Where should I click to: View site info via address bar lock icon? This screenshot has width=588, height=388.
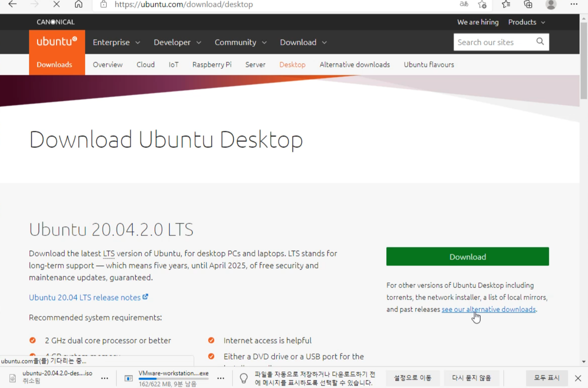tap(103, 4)
